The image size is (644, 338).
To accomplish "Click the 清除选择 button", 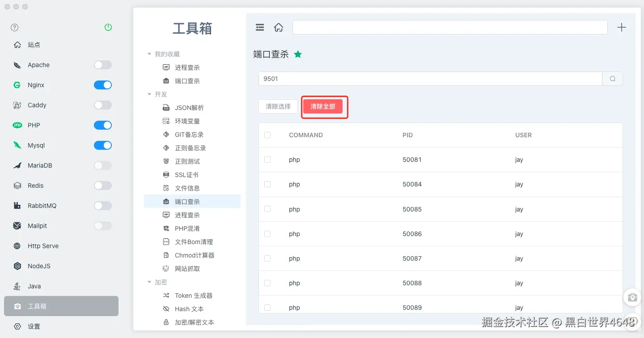I will point(278,106).
